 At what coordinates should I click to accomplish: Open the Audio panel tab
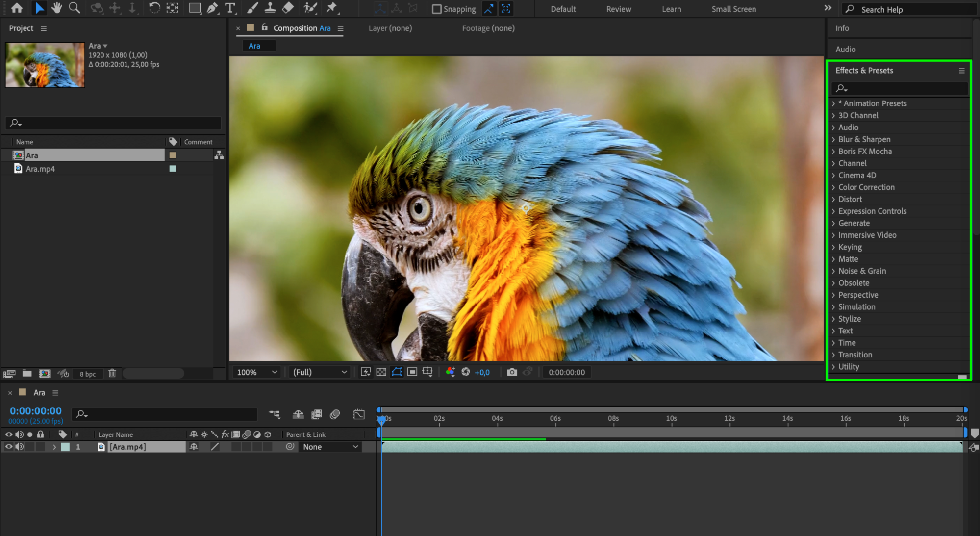tap(845, 49)
